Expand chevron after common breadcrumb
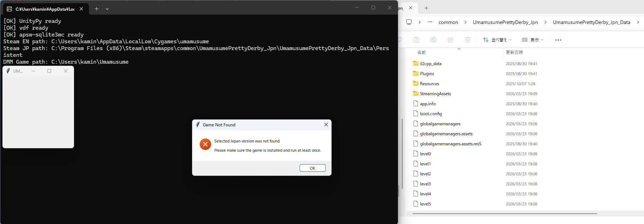Viewport: 644px width, 224px height. click(x=465, y=22)
